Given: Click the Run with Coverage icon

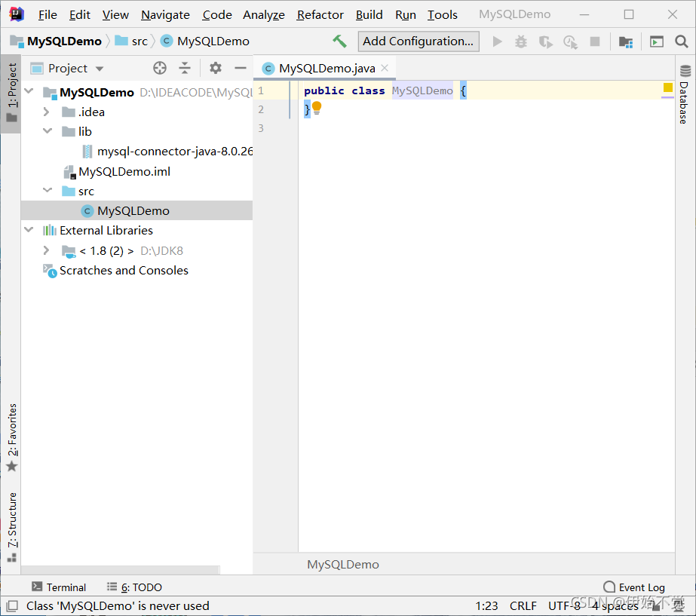Looking at the screenshot, I should 545,42.
